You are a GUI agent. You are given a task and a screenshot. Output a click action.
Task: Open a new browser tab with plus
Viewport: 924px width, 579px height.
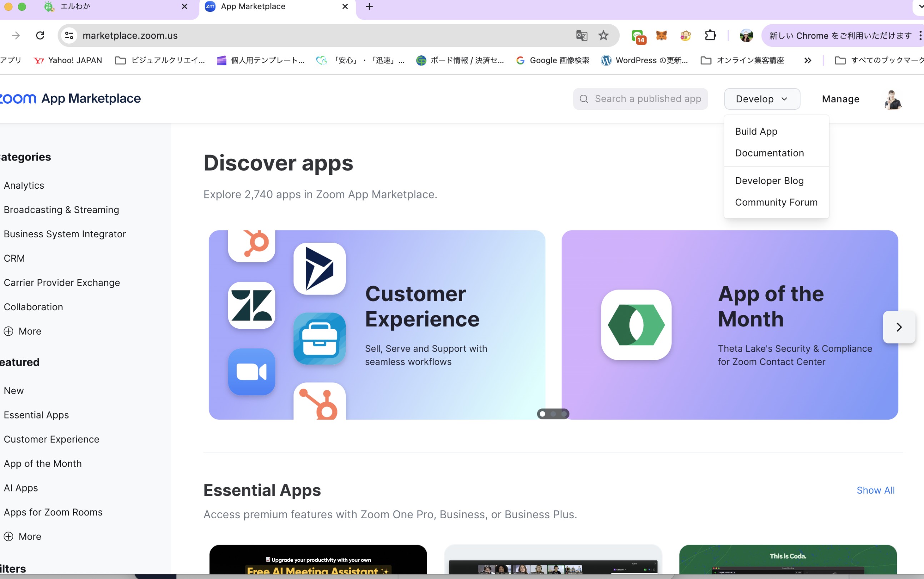pos(369,6)
